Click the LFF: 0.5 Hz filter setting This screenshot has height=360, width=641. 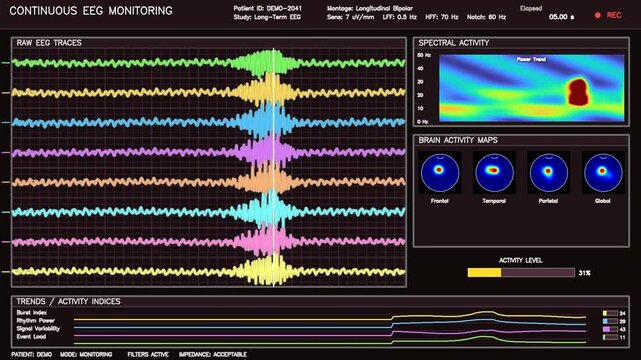pos(399,17)
